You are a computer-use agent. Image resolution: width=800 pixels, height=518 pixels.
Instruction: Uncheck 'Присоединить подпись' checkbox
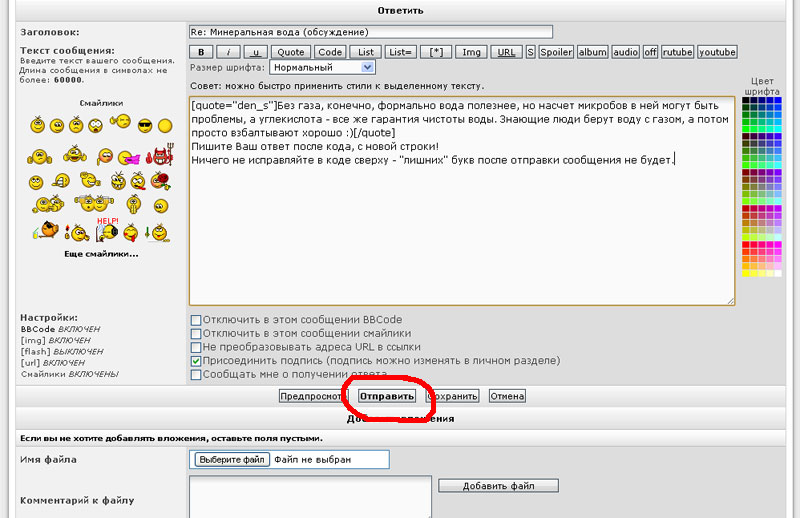pos(196,361)
